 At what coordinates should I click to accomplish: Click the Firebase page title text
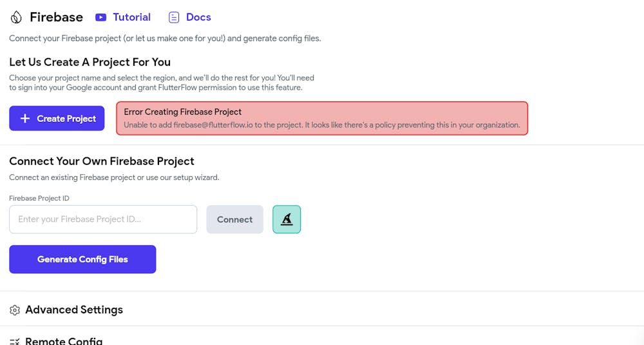coord(56,17)
